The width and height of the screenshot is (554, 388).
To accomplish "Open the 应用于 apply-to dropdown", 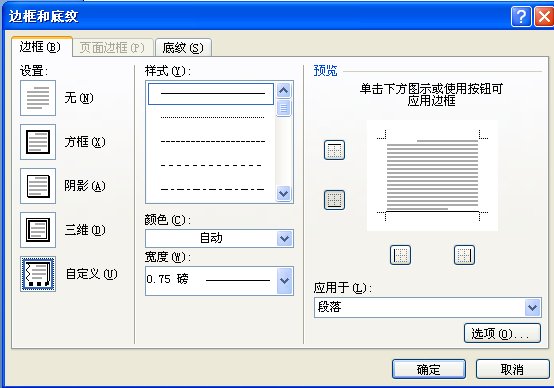I will click(x=533, y=307).
